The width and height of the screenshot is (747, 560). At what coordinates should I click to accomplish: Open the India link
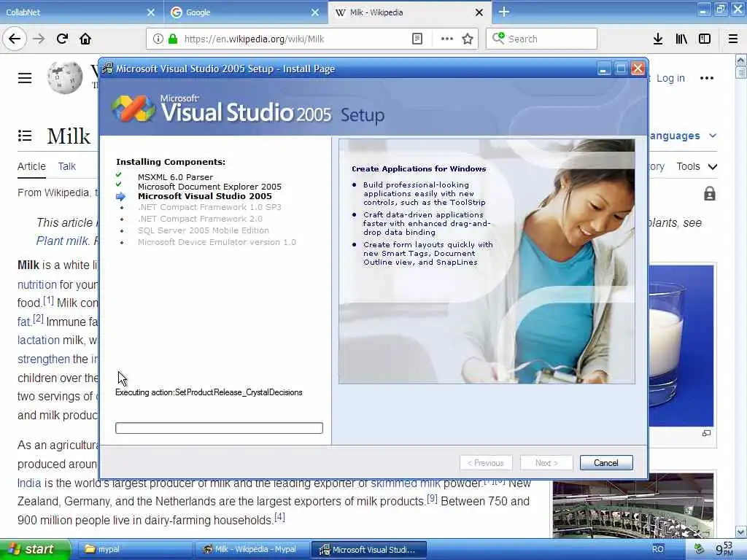click(x=29, y=483)
